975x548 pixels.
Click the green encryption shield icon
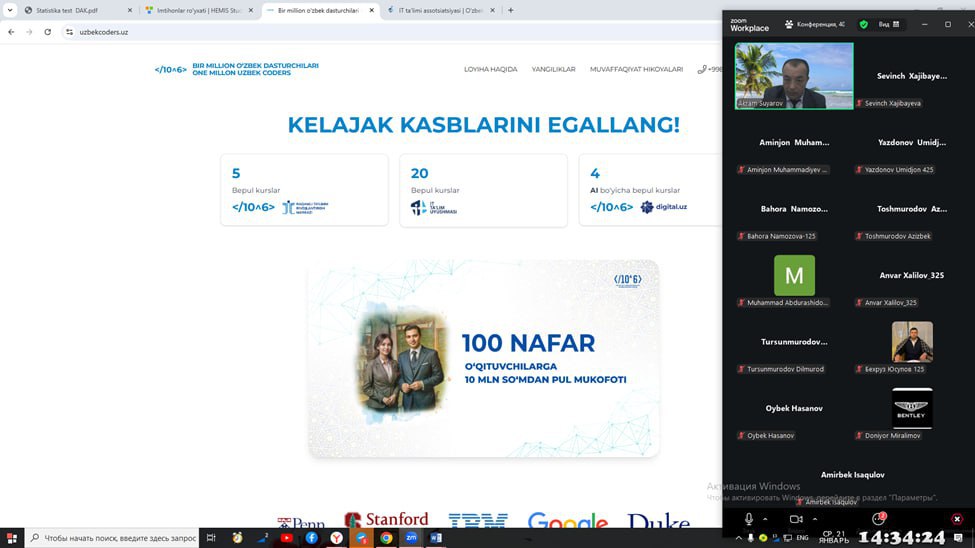click(x=864, y=24)
